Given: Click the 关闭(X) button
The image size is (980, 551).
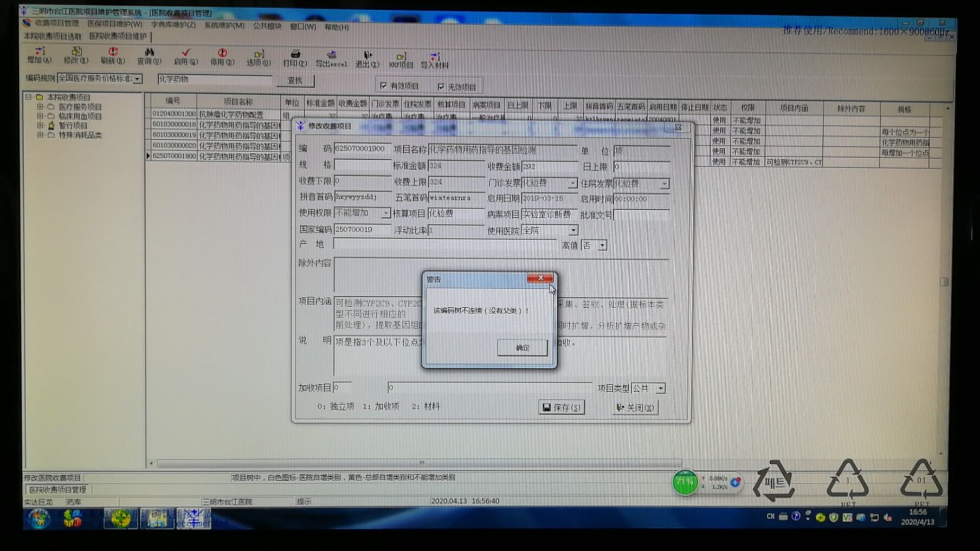Looking at the screenshot, I should 635,407.
